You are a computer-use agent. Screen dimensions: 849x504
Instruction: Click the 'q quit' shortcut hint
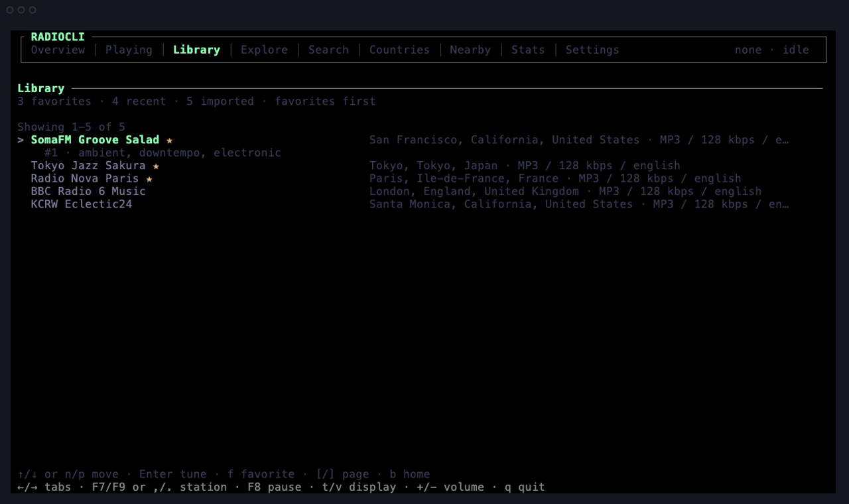click(525, 487)
